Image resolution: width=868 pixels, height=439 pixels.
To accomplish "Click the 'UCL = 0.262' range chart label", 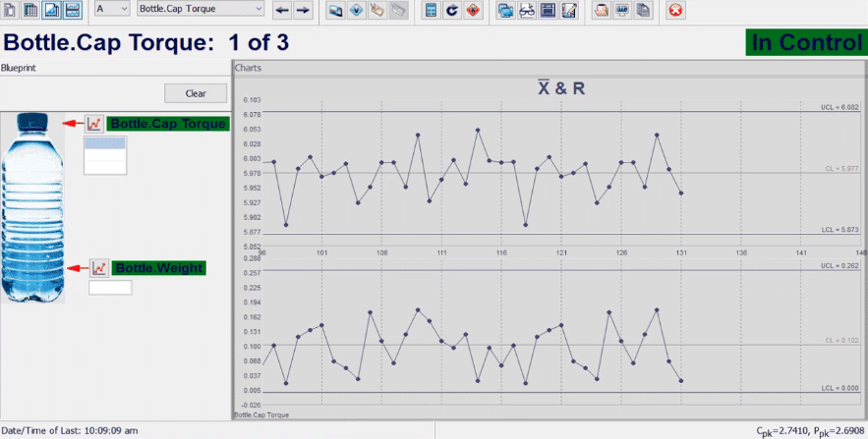I will coord(839,266).
